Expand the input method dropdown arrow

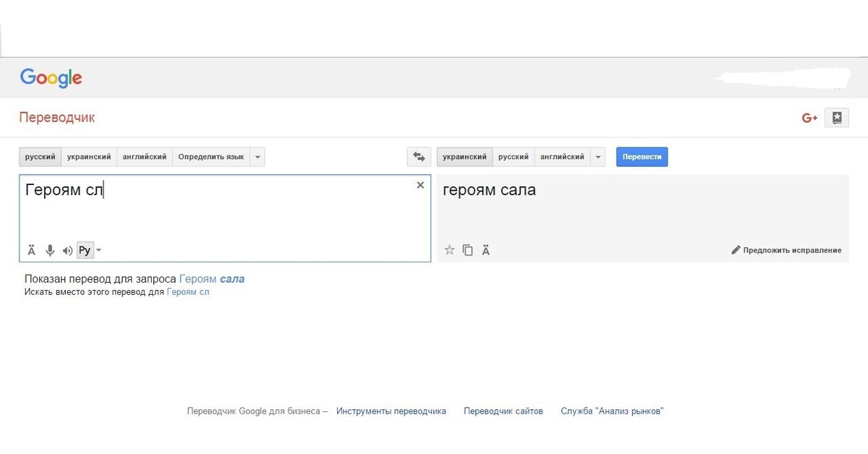click(99, 251)
